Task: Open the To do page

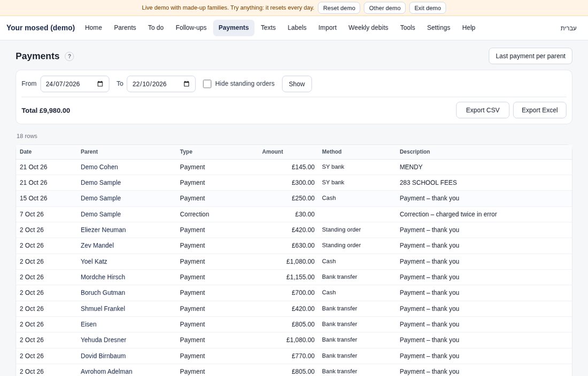Action: point(156,28)
